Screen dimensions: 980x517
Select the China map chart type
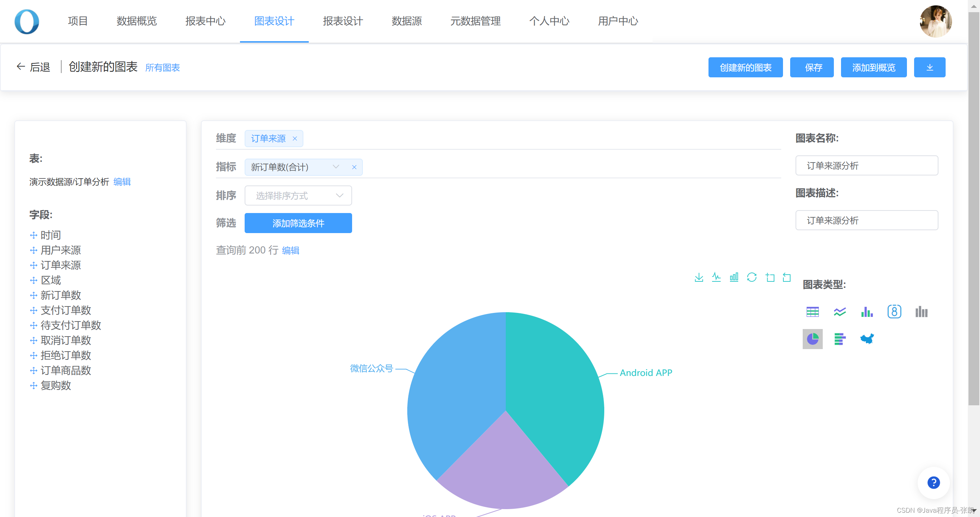point(866,339)
